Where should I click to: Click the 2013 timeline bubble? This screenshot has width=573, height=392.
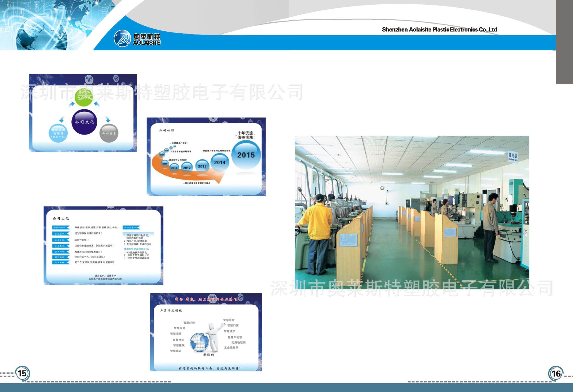coord(202,166)
